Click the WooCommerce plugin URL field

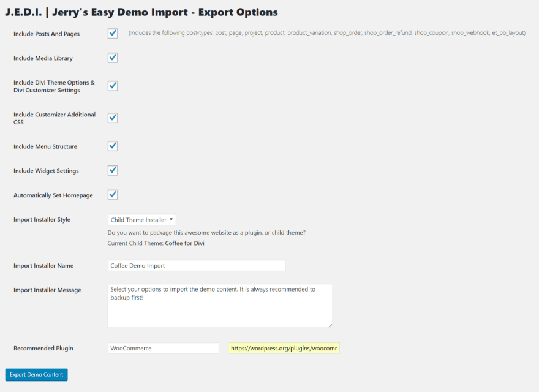click(284, 348)
